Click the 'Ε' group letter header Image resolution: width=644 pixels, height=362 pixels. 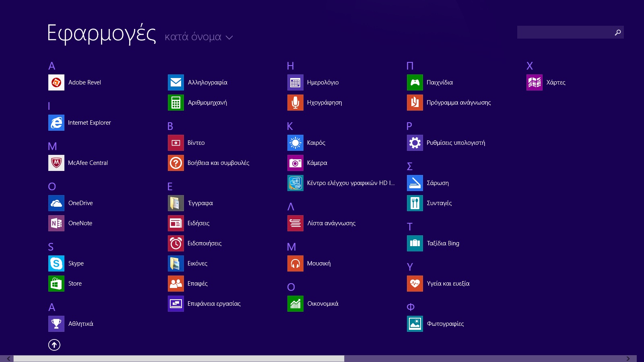[x=170, y=187]
